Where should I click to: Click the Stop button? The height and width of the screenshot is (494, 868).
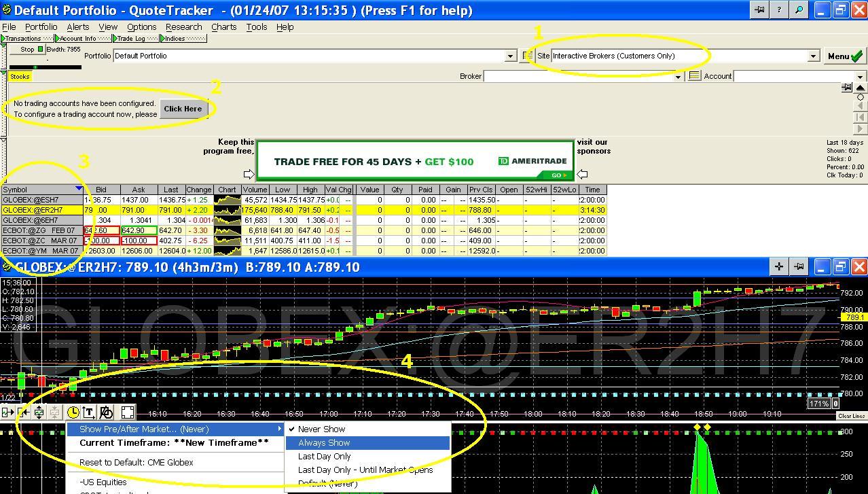[x=27, y=49]
